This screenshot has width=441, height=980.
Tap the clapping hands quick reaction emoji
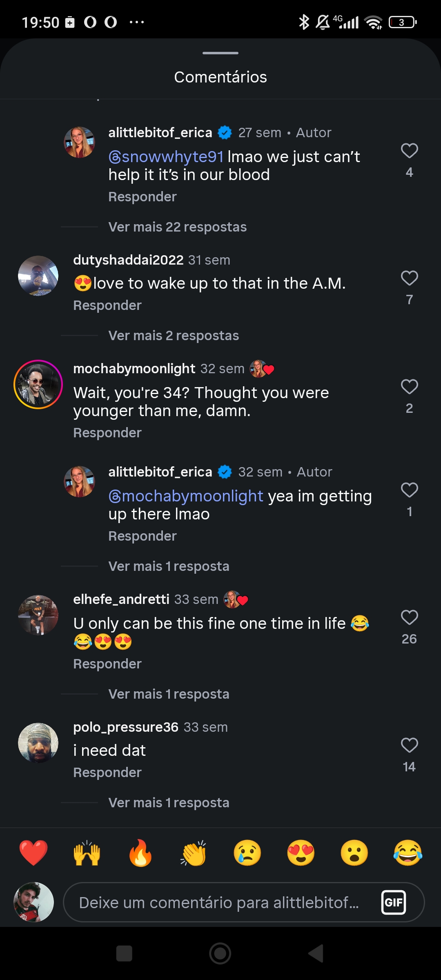point(194,853)
